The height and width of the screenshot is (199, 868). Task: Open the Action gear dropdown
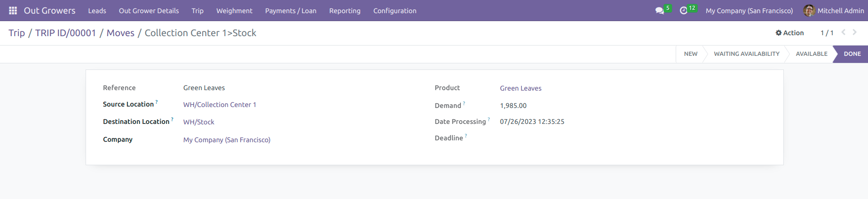[789, 33]
